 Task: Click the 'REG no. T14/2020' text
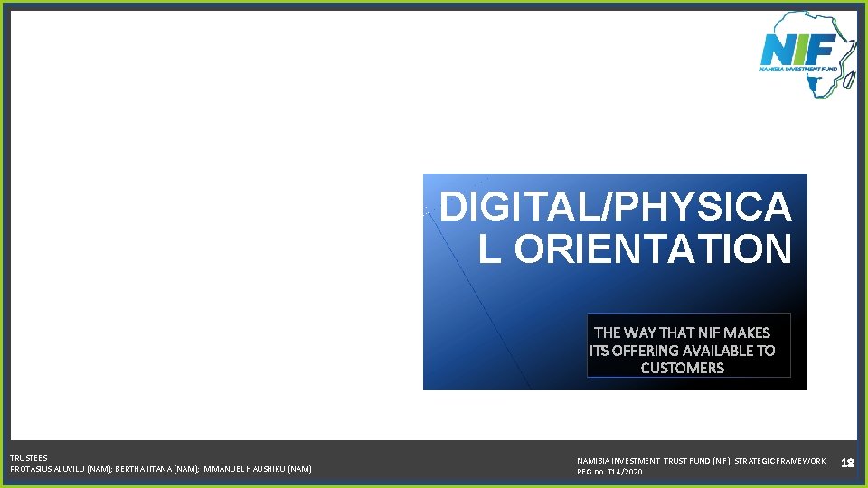[x=609, y=472]
